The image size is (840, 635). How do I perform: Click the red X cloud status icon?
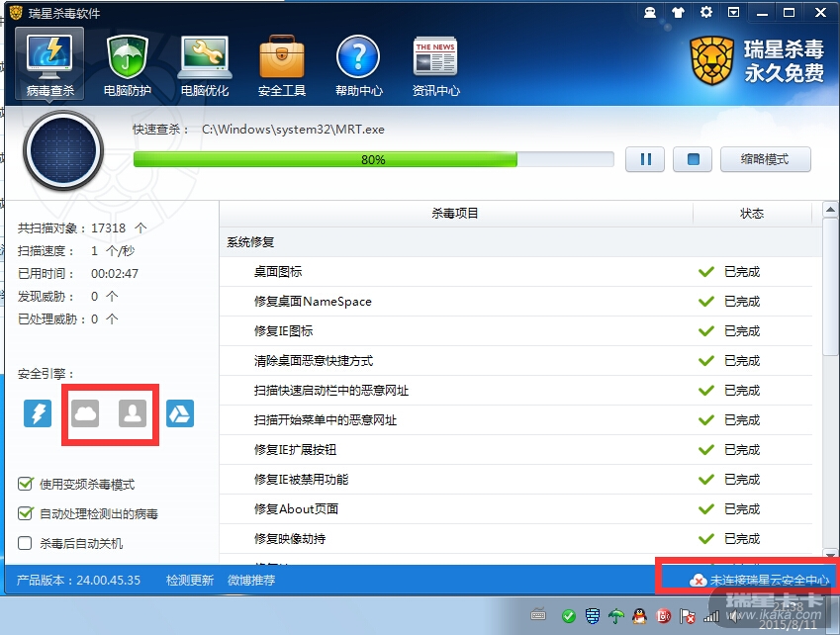tap(698, 580)
